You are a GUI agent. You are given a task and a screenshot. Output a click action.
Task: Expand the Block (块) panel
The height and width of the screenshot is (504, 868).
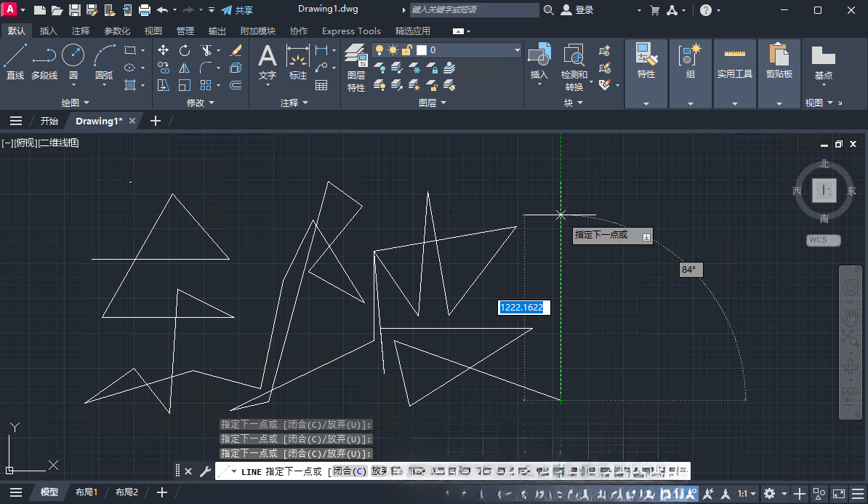tap(573, 103)
